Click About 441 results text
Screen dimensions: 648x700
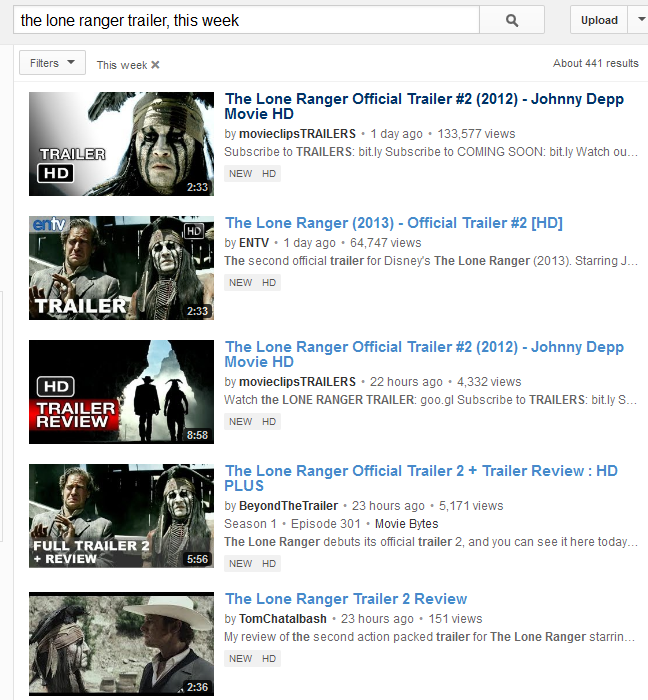pos(596,63)
